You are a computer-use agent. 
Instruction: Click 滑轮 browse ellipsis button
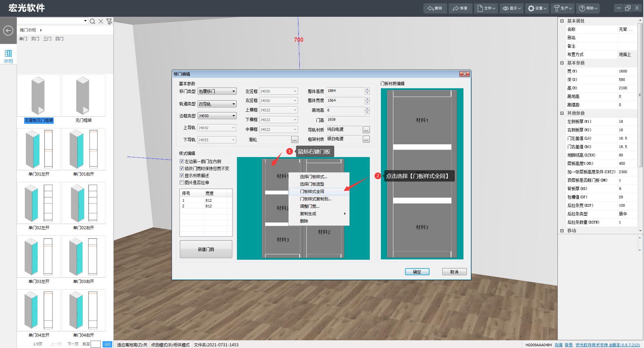(x=295, y=140)
